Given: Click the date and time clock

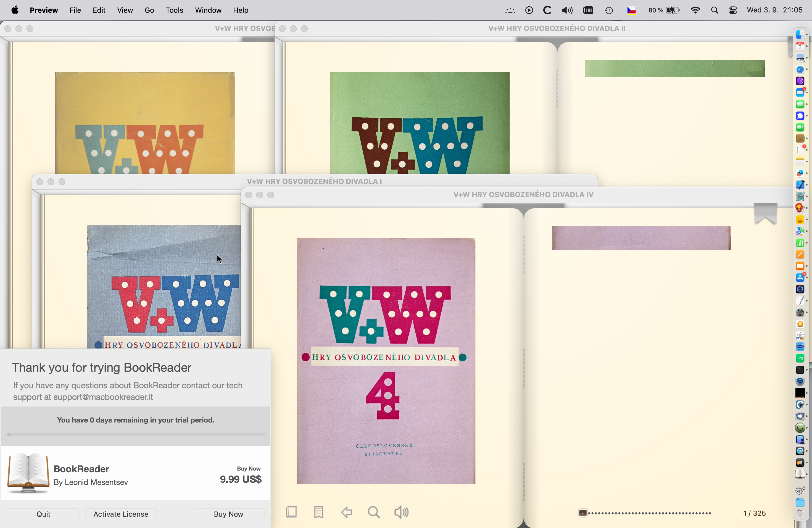Looking at the screenshot, I should (774, 10).
